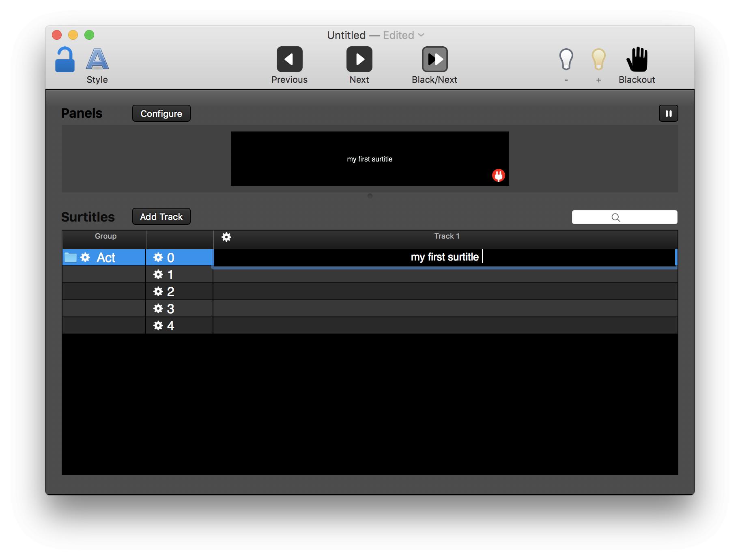
Task: Go to the Previous surtitle
Action: 289,60
